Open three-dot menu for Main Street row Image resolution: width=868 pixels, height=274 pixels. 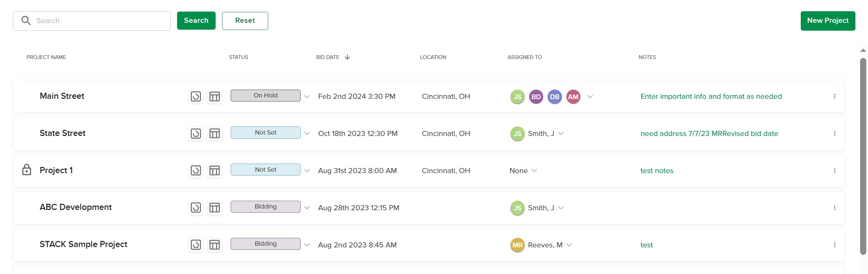coord(835,96)
